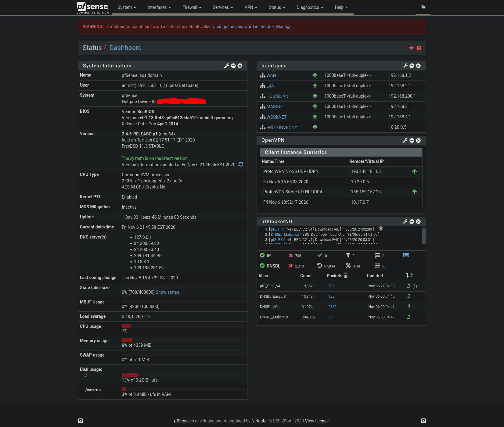Open the System dropdown menu

pos(127,7)
